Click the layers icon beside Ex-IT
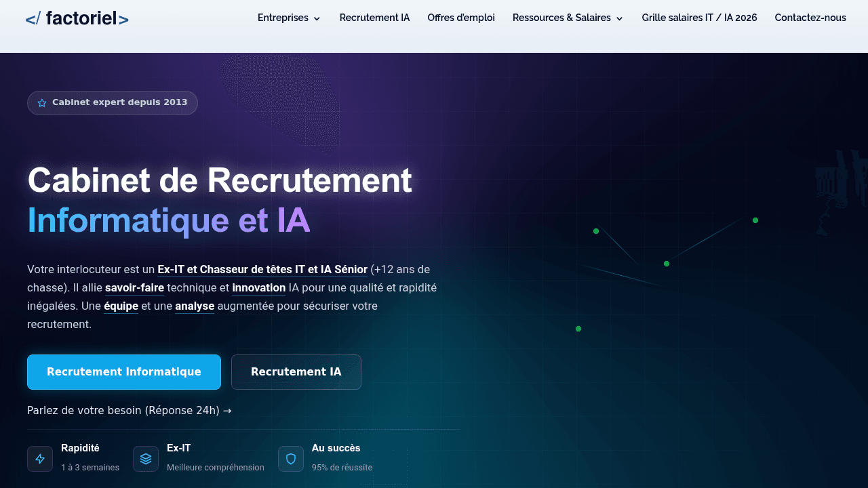This screenshot has width=868, height=488. click(146, 459)
